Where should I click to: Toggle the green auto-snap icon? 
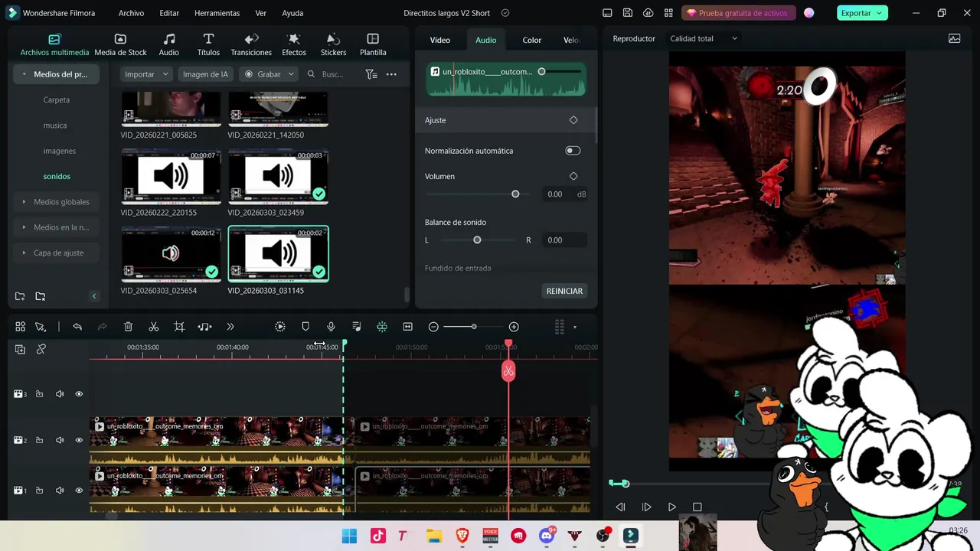382,327
